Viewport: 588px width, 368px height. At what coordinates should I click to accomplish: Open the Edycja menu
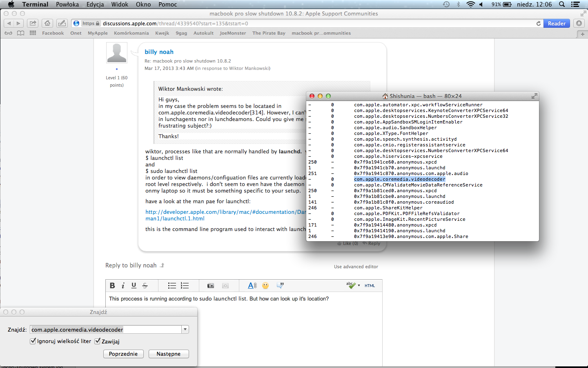pos(95,4)
